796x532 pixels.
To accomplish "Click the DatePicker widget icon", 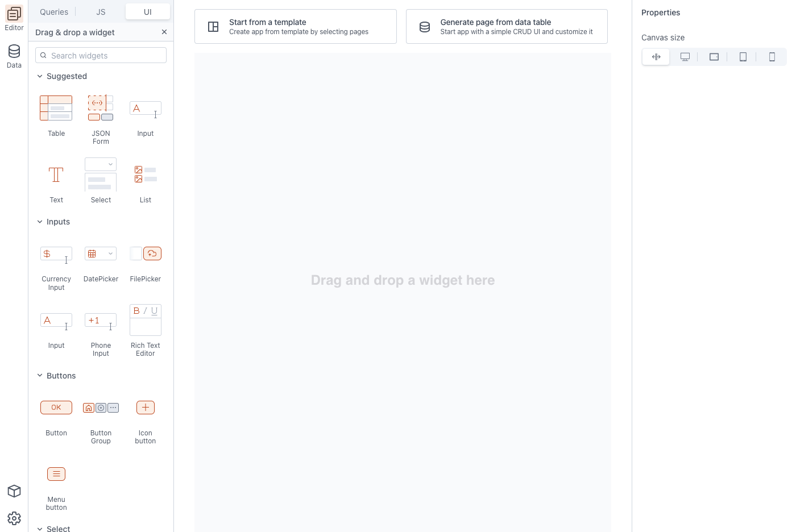I will (101, 253).
